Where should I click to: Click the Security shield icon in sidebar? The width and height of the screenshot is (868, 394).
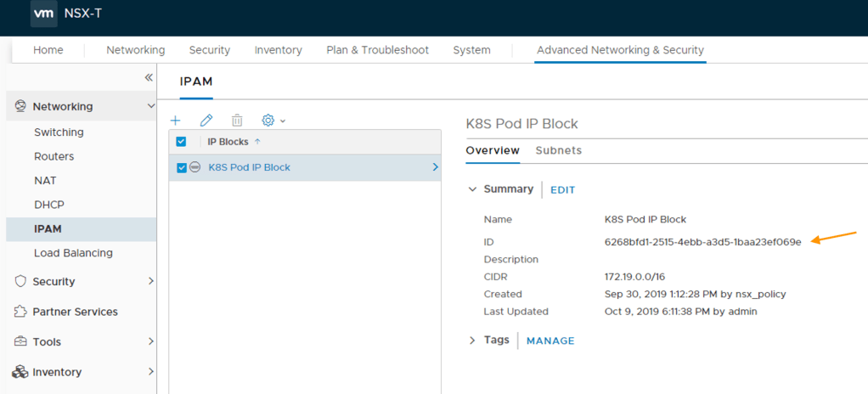[20, 281]
